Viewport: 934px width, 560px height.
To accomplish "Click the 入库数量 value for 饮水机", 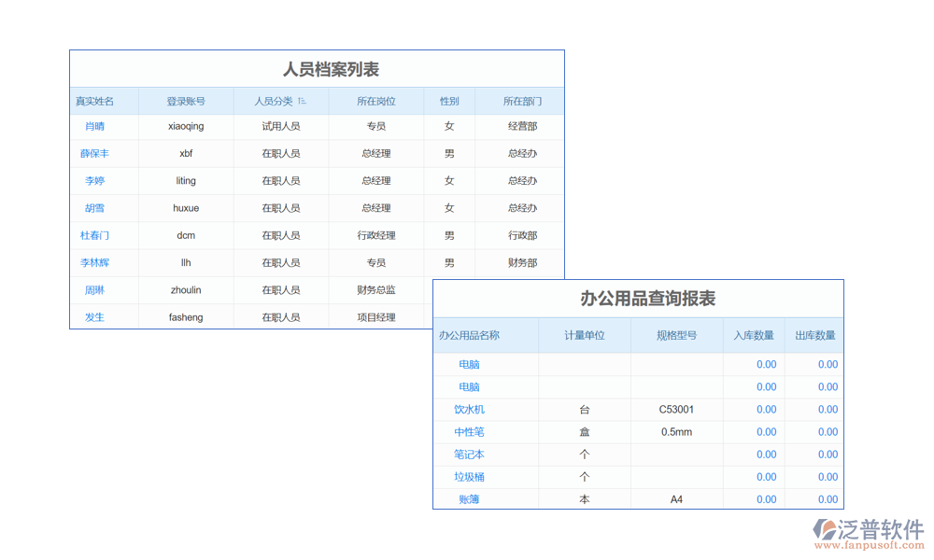I will pos(766,410).
